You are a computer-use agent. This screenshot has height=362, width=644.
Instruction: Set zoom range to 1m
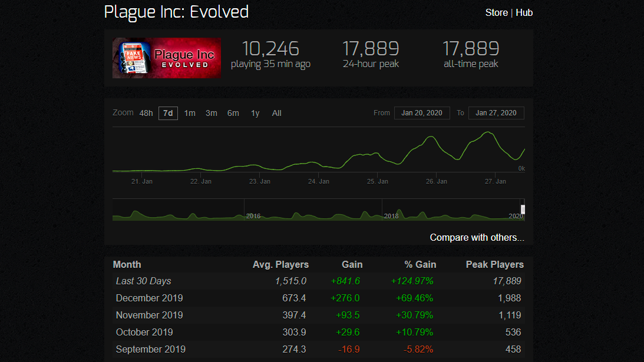click(190, 113)
